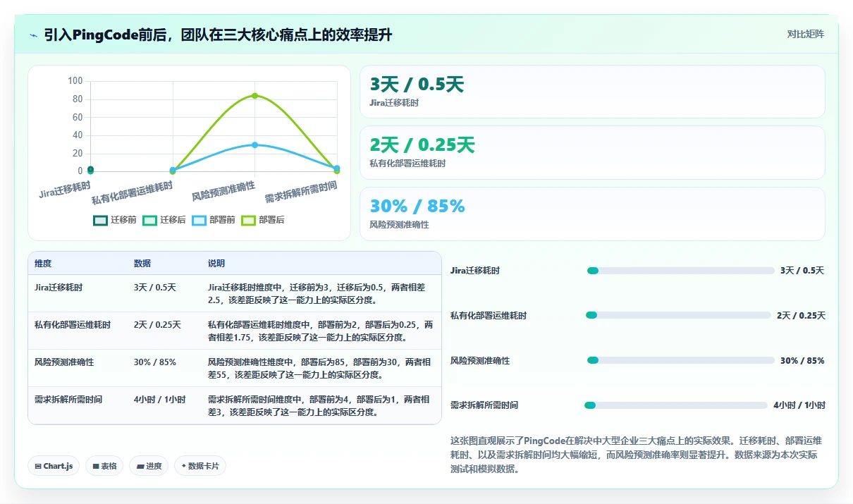Image resolution: width=853 pixels, height=504 pixels.
Task: Toggle the 迁移后 legend swatch
Action: point(150,220)
